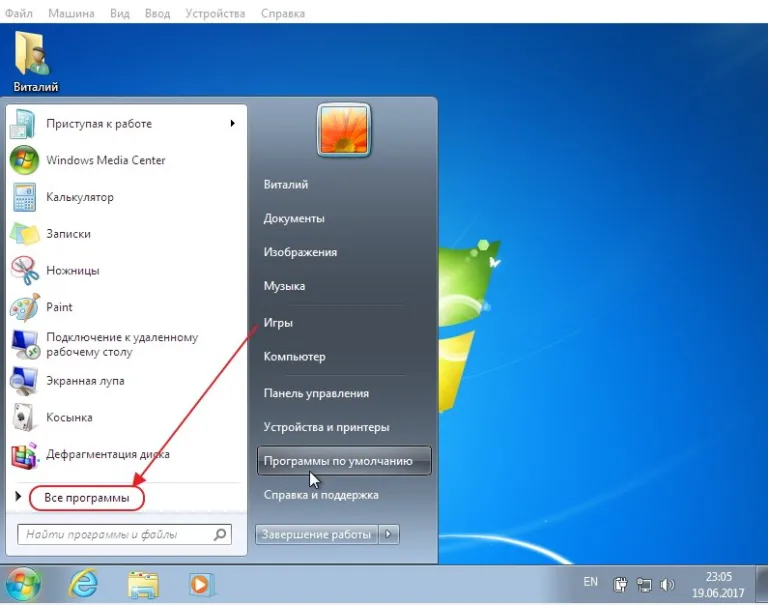768x605 pixels.
Task: Open the Косынка solitaire card icon
Action: pos(24,417)
